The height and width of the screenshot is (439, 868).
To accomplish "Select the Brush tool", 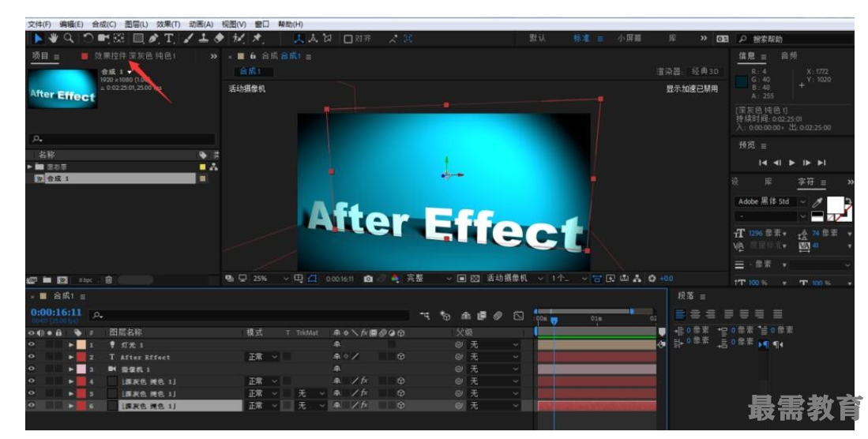I will point(189,38).
